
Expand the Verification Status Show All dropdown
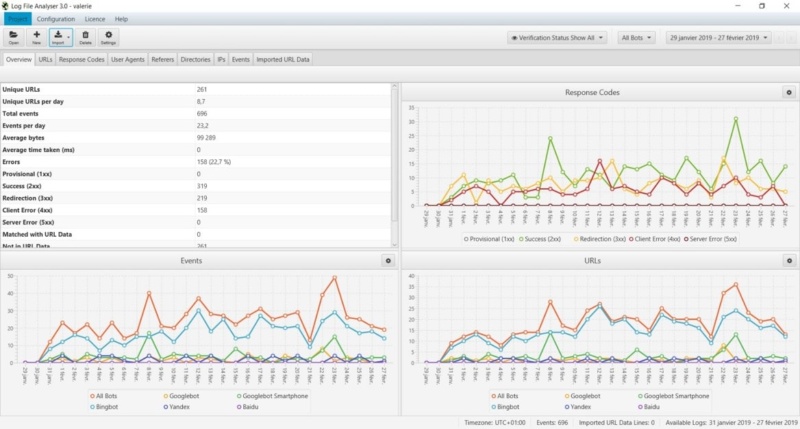coord(557,38)
